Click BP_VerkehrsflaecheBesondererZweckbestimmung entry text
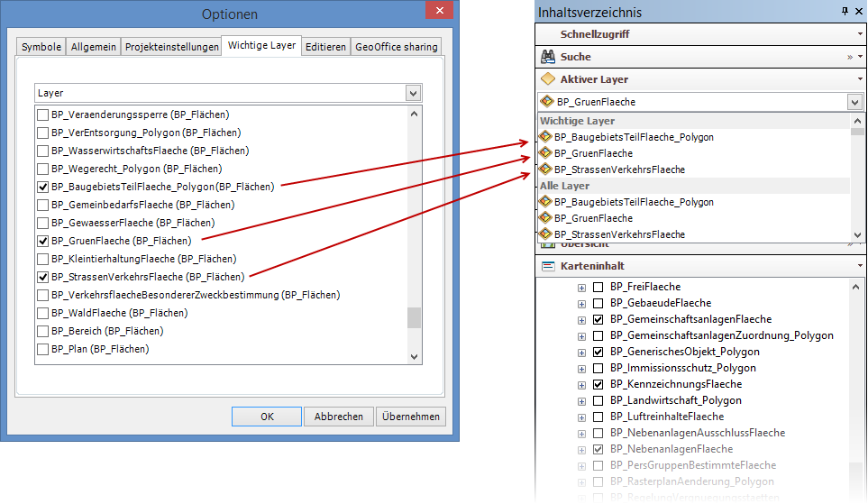Viewport: 868px width, 504px height. (x=196, y=295)
